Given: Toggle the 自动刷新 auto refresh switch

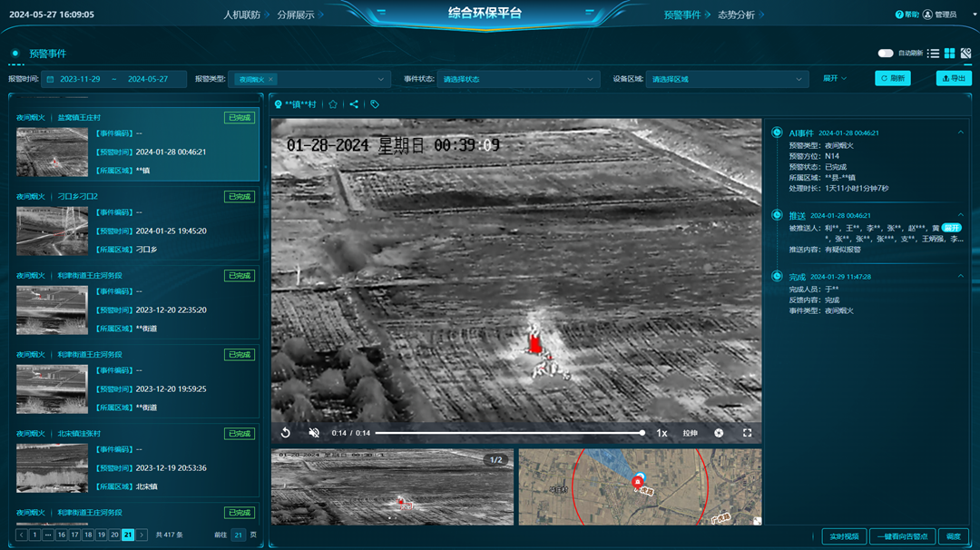Looking at the screenshot, I should pyautogui.click(x=885, y=54).
